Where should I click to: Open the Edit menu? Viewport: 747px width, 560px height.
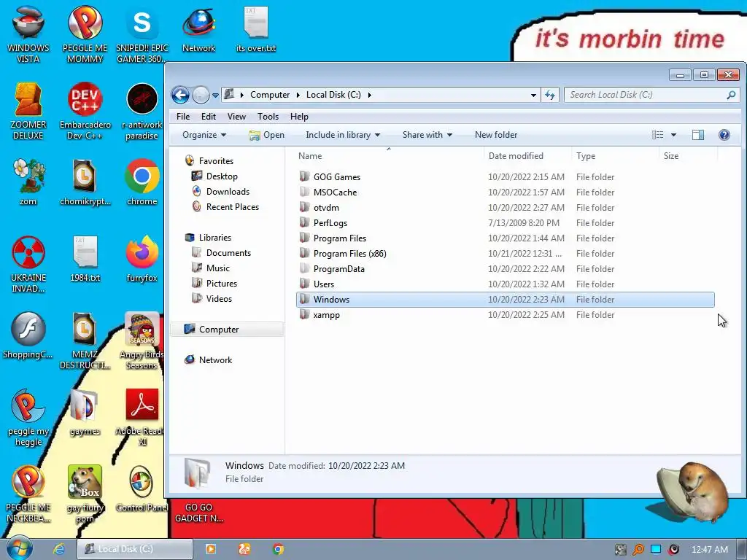point(208,117)
